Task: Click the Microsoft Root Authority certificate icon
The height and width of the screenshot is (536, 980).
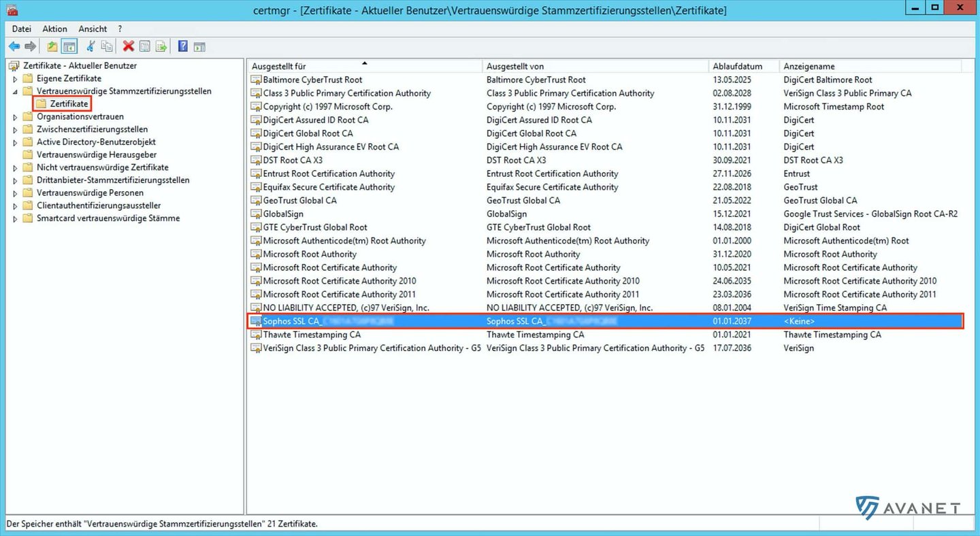Action: (256, 254)
